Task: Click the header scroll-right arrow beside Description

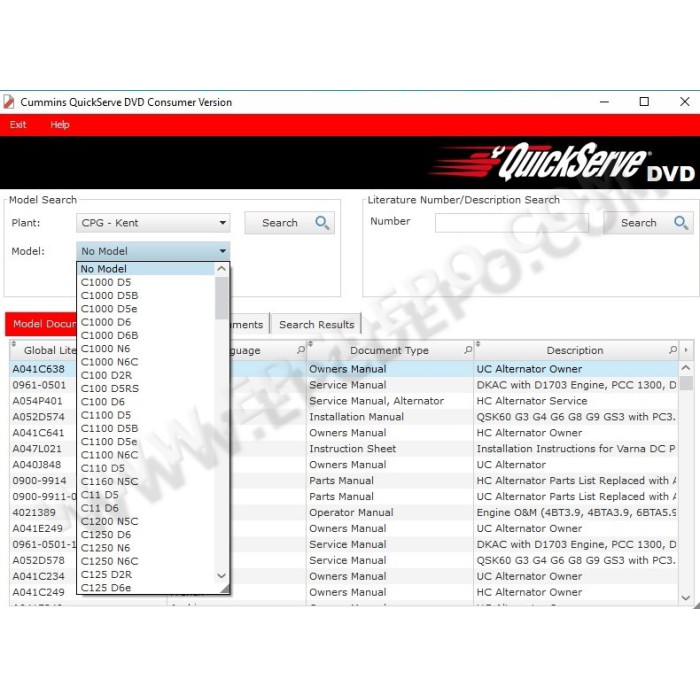Action: point(686,350)
